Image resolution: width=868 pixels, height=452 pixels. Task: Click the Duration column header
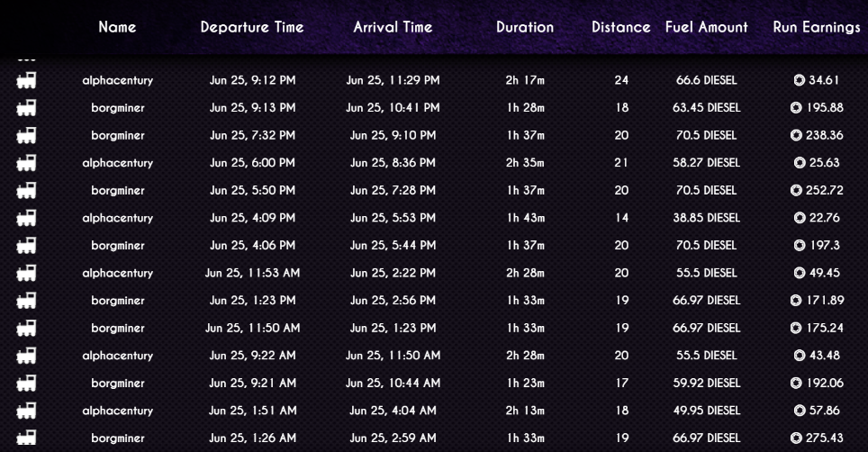pos(525,27)
